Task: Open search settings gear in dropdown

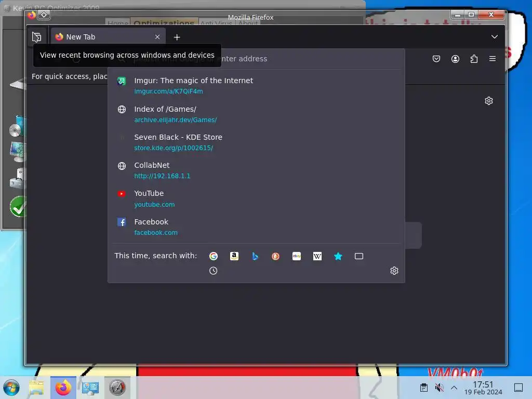Action: click(394, 271)
